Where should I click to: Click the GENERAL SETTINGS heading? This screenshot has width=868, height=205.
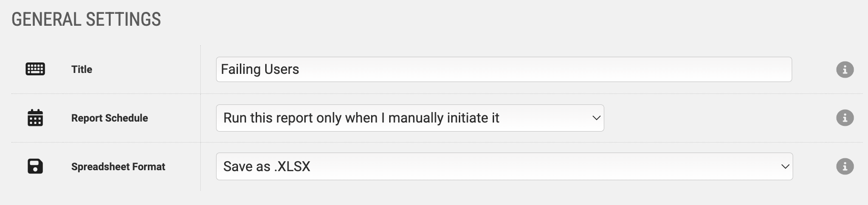click(x=86, y=20)
